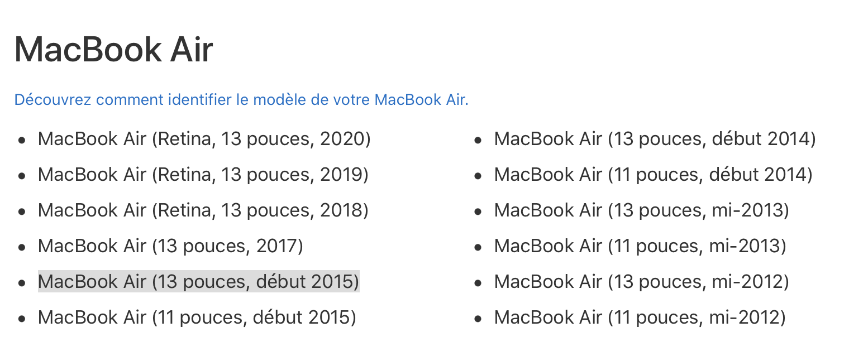868x356 pixels.
Task: Pick MacBook Air (11 pouces, mi-2012)
Action: tap(640, 317)
